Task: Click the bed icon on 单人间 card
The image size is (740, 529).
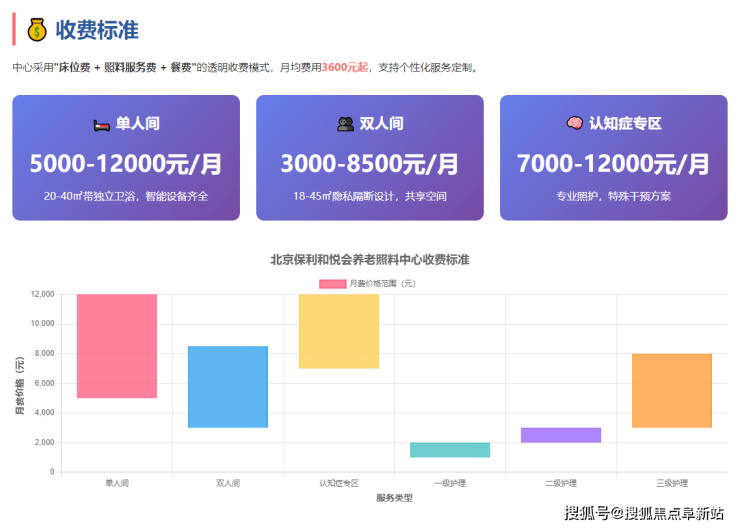Action: click(101, 125)
